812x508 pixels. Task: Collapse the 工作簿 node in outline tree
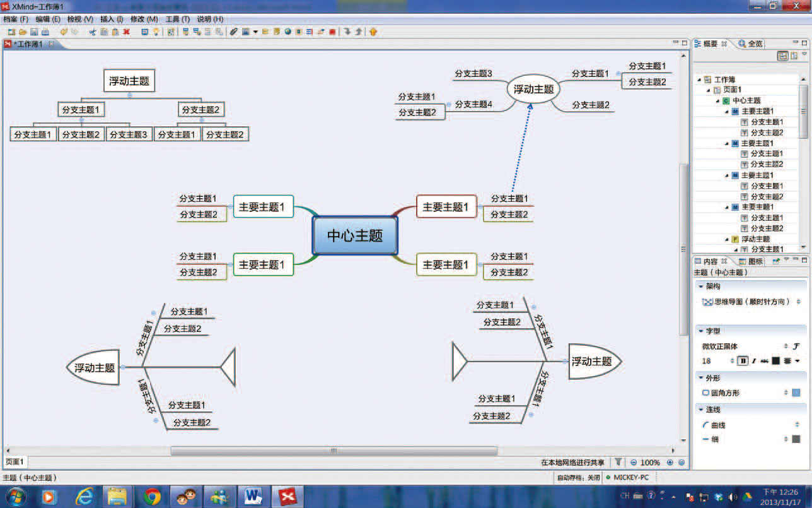coord(699,80)
